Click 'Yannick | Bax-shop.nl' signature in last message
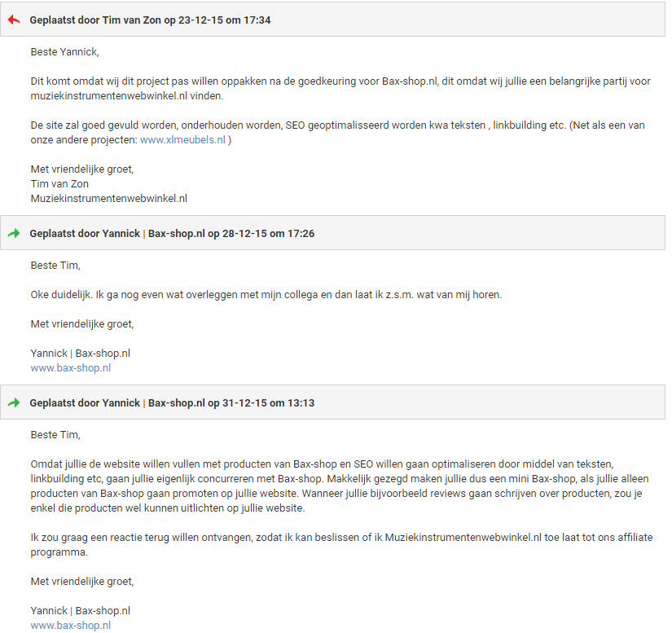 click(x=80, y=611)
